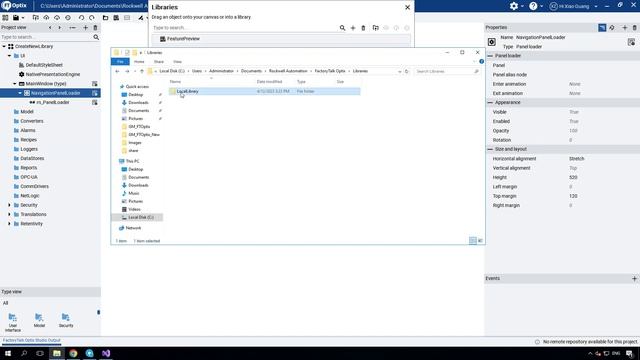
Task: Click the search magnifier in Libraries dialog
Action: coord(342,28)
